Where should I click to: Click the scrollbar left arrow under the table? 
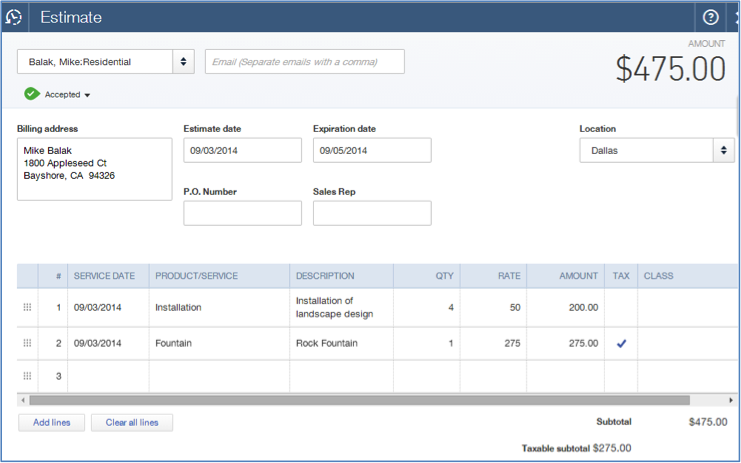pos(23,400)
